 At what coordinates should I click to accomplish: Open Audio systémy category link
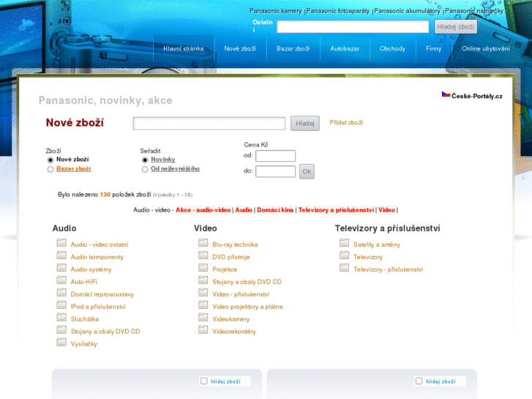(x=91, y=269)
